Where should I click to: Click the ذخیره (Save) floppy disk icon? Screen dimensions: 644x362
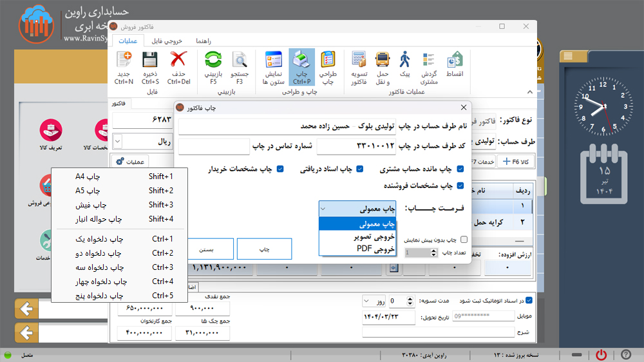point(150,62)
